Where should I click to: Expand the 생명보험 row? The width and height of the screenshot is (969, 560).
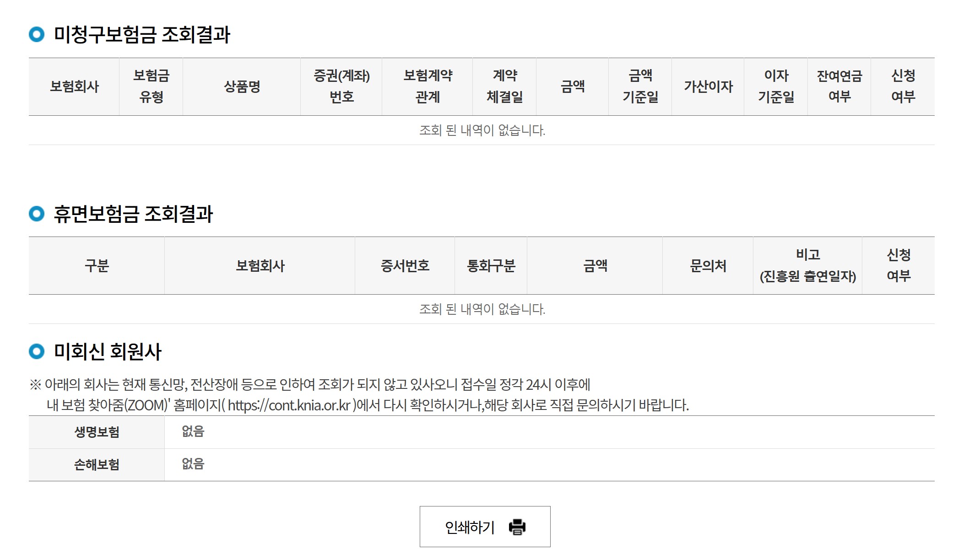[96, 431]
